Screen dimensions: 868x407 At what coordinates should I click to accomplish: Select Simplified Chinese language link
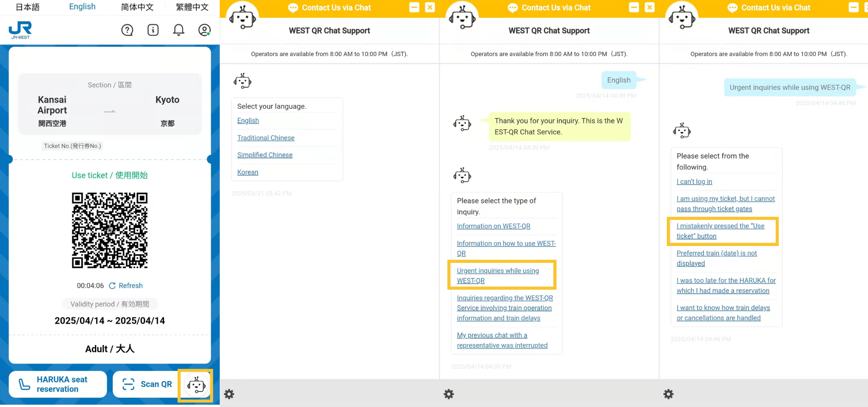click(265, 155)
